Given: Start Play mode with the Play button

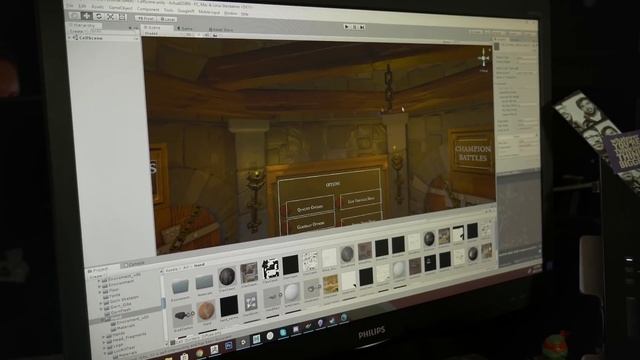Looking at the screenshot, I should [347, 27].
